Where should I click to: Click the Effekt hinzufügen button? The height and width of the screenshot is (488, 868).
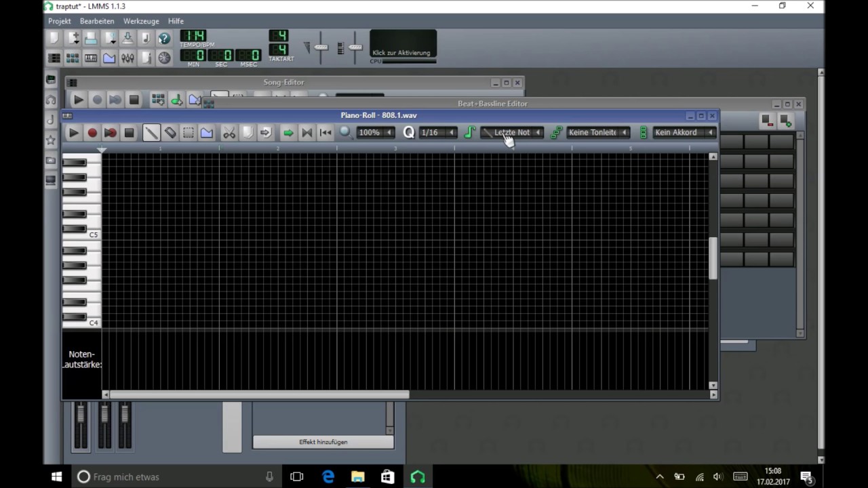(323, 442)
